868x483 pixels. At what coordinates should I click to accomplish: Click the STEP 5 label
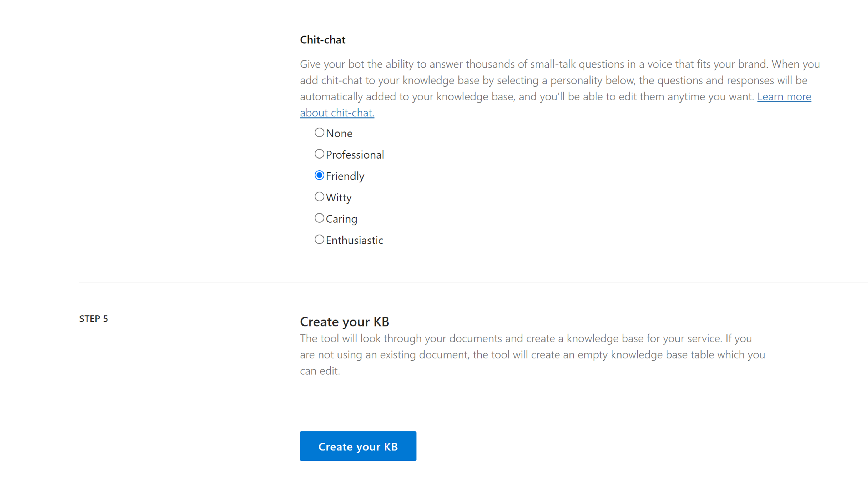click(x=93, y=319)
